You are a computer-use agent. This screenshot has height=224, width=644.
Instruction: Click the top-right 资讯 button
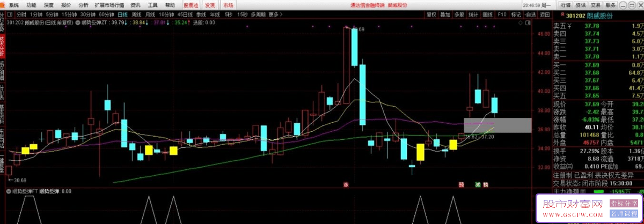coord(581,4)
